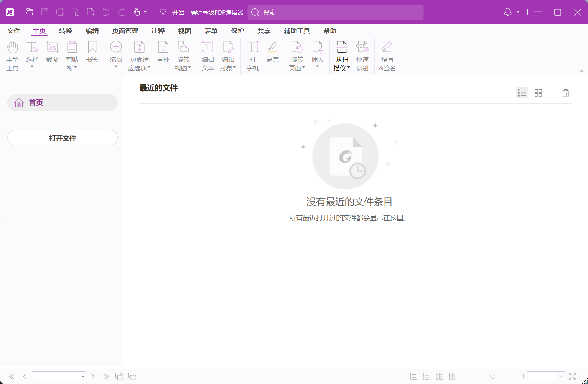
Task: Switch to the 注释 ribbon tab
Action: tap(158, 31)
